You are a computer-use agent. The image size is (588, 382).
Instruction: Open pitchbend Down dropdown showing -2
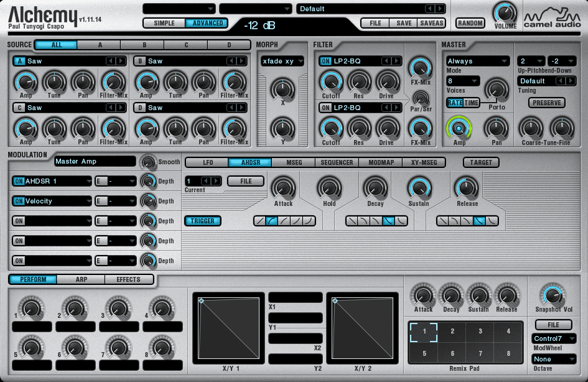[x=562, y=61]
